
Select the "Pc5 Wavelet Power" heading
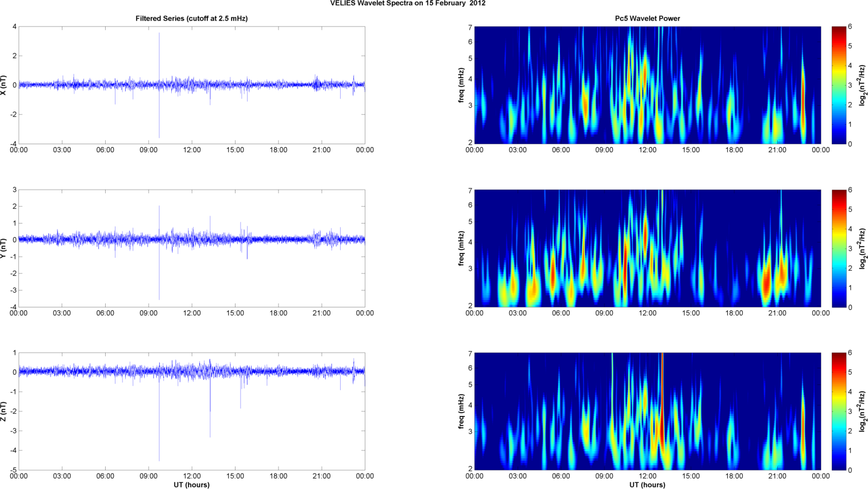647,18
